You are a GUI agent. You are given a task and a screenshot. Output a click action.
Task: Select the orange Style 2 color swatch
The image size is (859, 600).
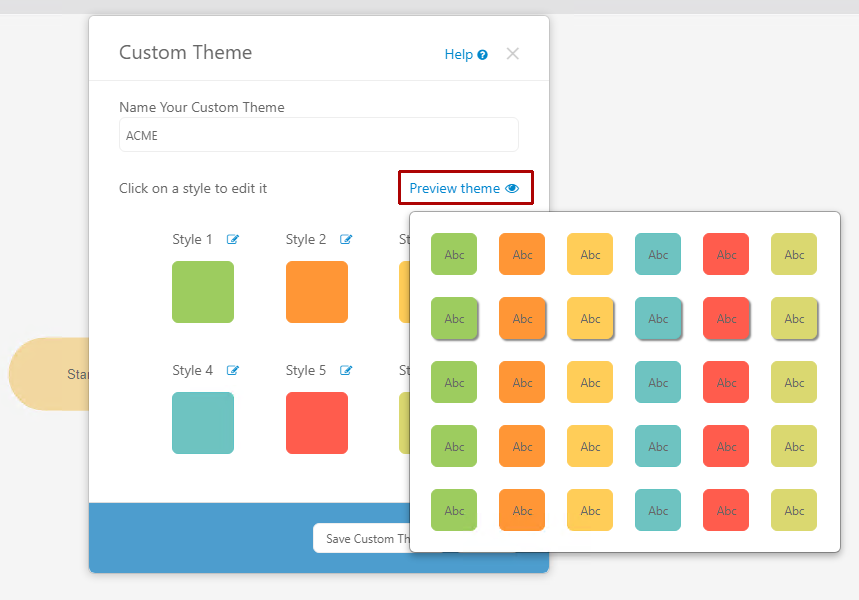(317, 292)
